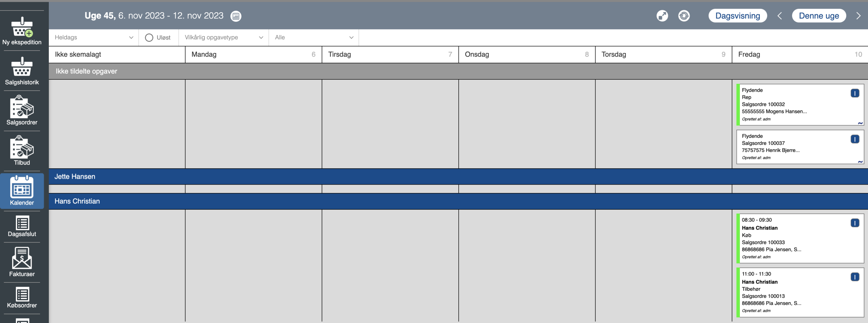Open date picker calendar icon beside week title
Viewport: 868px width, 323px height.
point(236,16)
